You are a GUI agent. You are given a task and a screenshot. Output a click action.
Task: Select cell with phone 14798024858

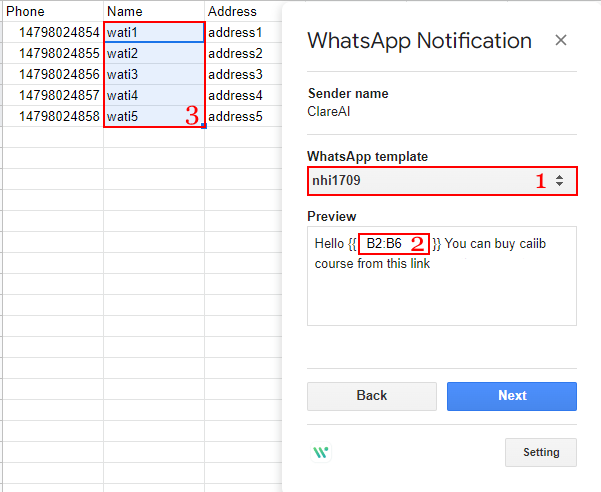click(53, 116)
